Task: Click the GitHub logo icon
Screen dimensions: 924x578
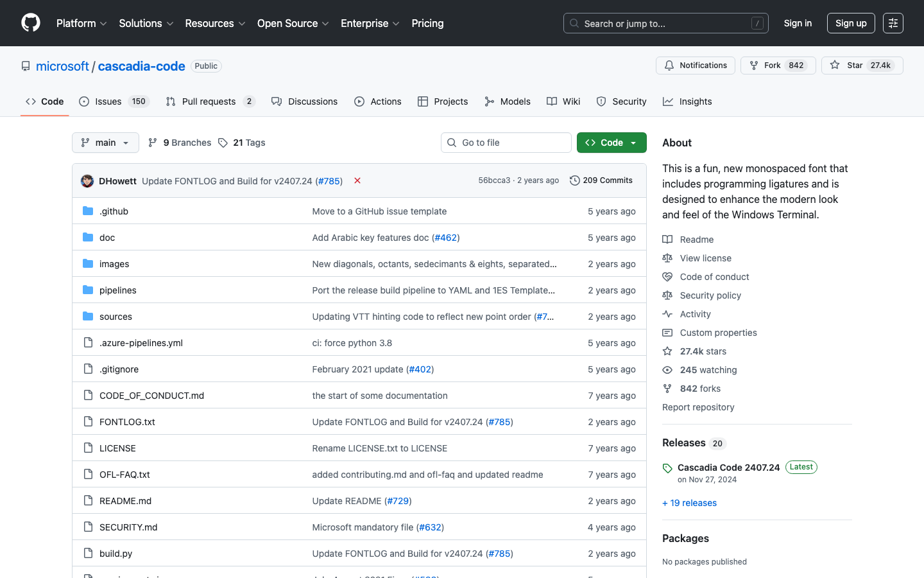Action: click(x=31, y=23)
